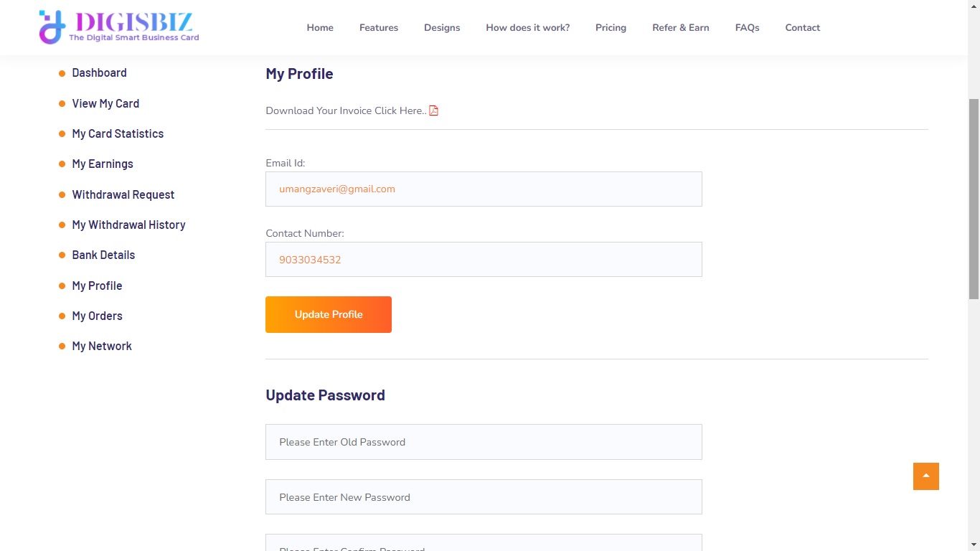This screenshot has width=980, height=551.
Task: Open the Home menu item
Action: [x=320, y=28]
